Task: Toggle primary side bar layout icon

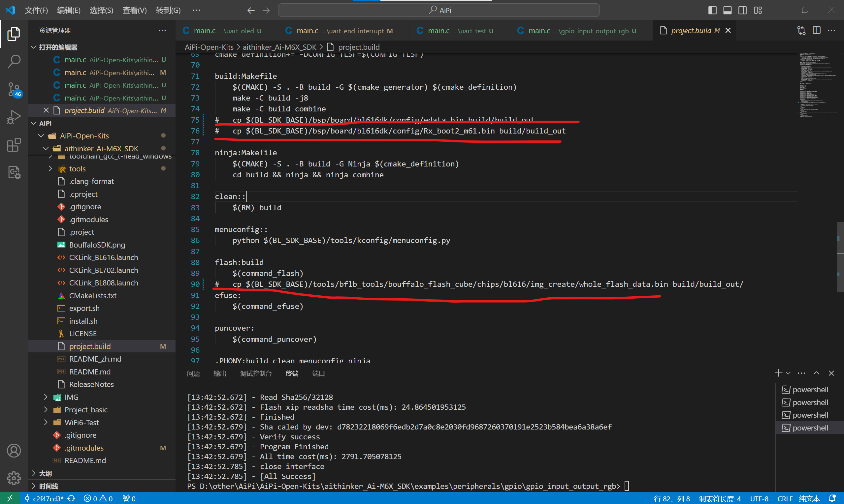Action: [712, 10]
